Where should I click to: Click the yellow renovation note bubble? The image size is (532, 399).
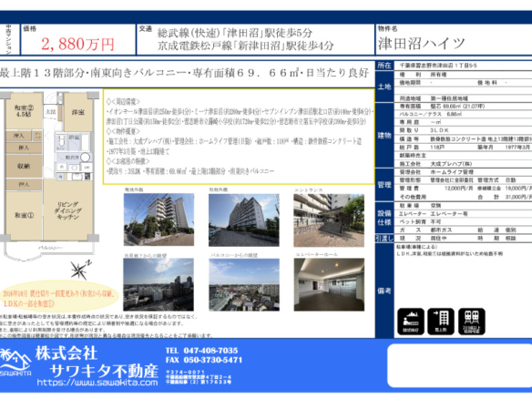click(60, 296)
